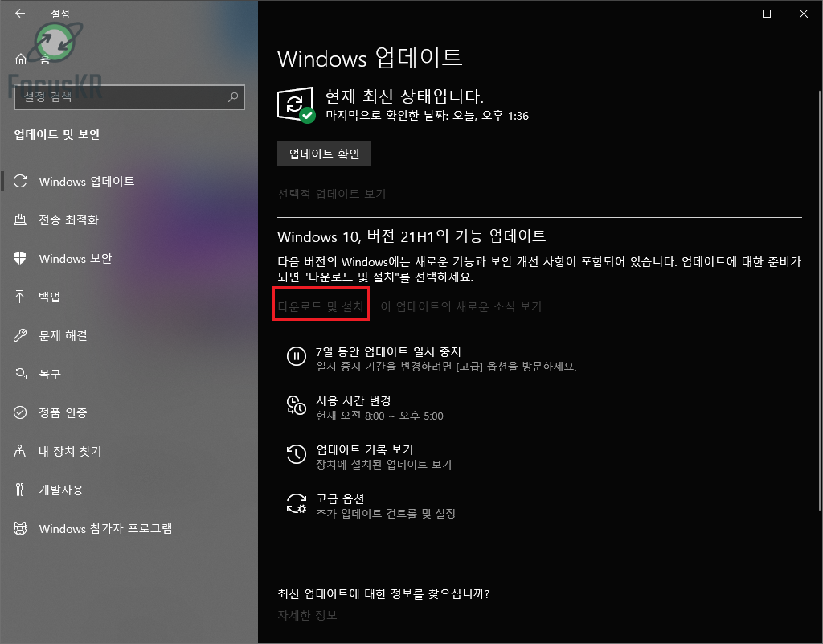Click the 개발자용 tools icon
Screen dimensions: 823x644
click(20, 490)
